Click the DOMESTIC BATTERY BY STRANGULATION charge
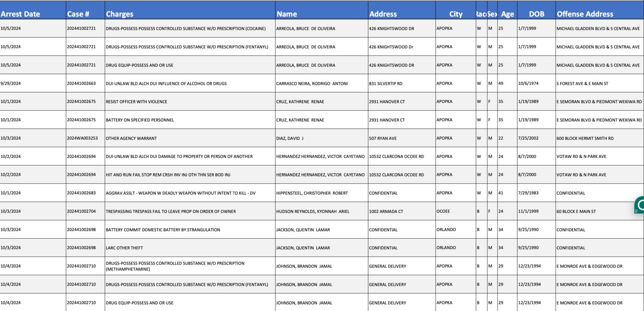The image size is (644, 311). (x=190, y=229)
